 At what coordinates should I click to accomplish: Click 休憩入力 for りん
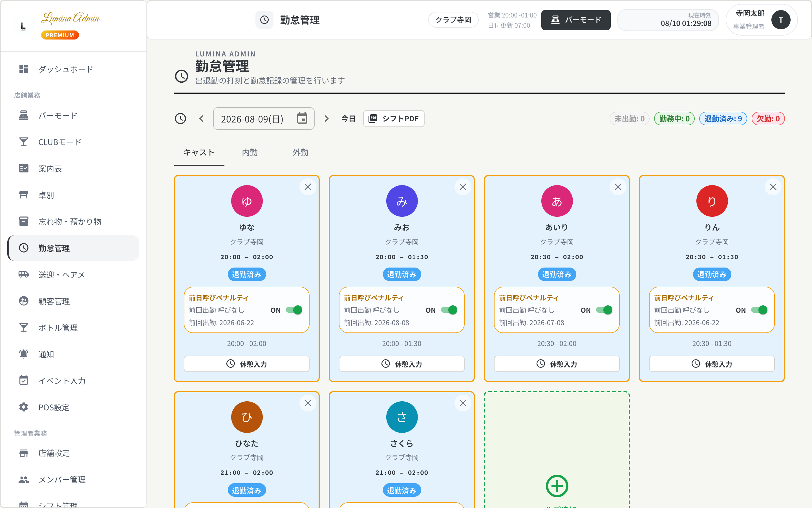712,364
